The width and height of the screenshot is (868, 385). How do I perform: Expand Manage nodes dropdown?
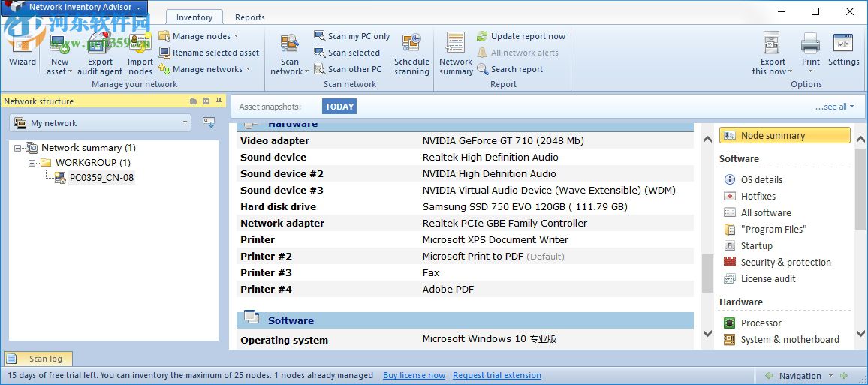pos(236,36)
